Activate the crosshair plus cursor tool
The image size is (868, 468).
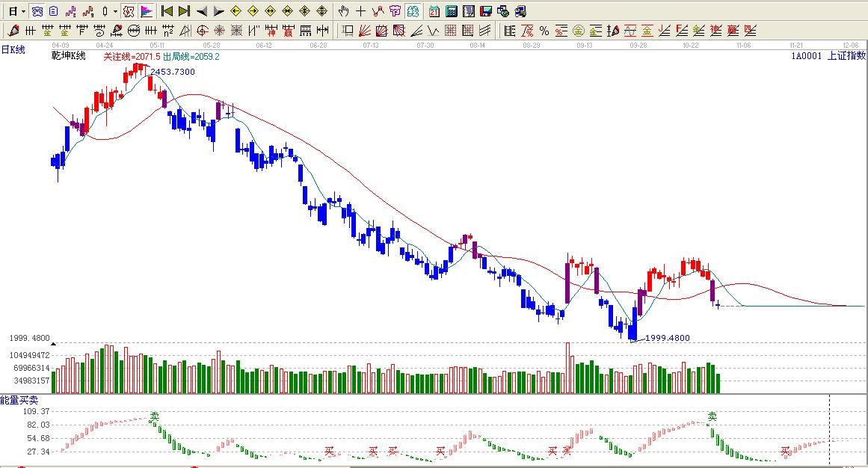[x=360, y=11]
